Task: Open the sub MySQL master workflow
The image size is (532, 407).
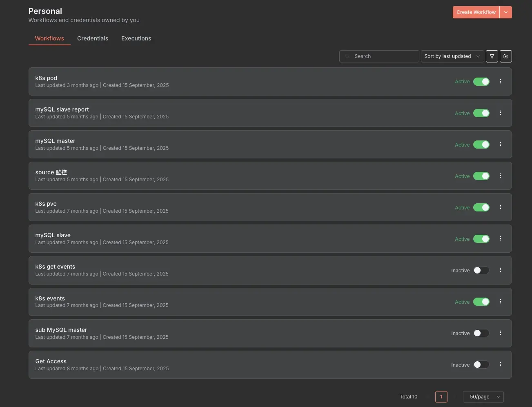Action: pyautogui.click(x=61, y=330)
